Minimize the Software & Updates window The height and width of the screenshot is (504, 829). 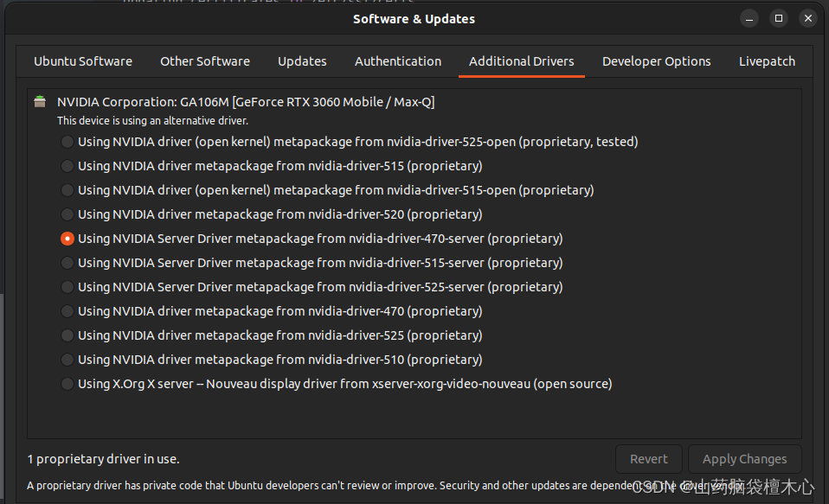coord(749,18)
